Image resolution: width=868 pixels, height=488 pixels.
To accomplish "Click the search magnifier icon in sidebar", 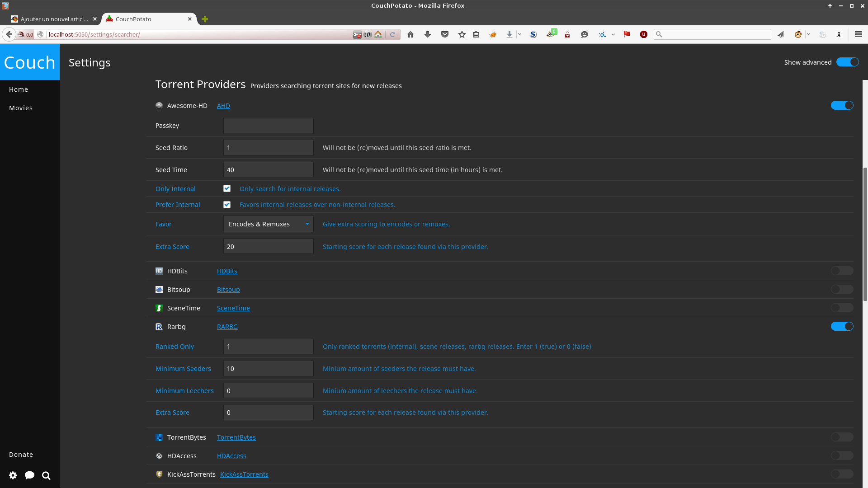I will (x=46, y=475).
